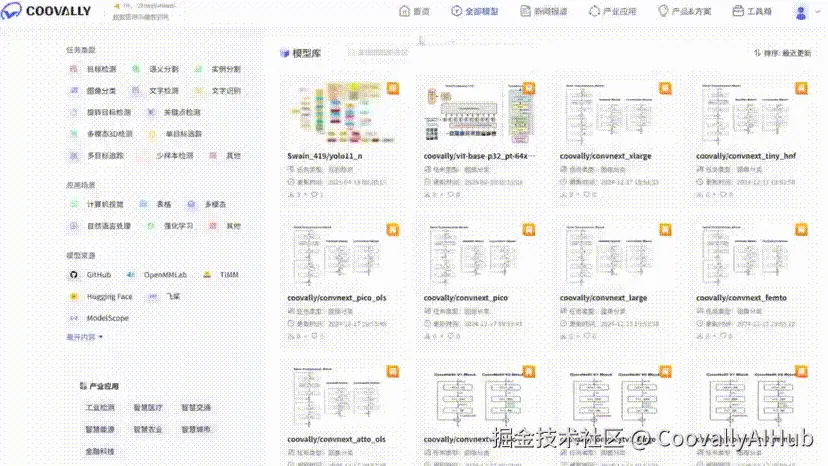
Task: Filter by 实例分割 task type
Action: pyautogui.click(x=218, y=69)
